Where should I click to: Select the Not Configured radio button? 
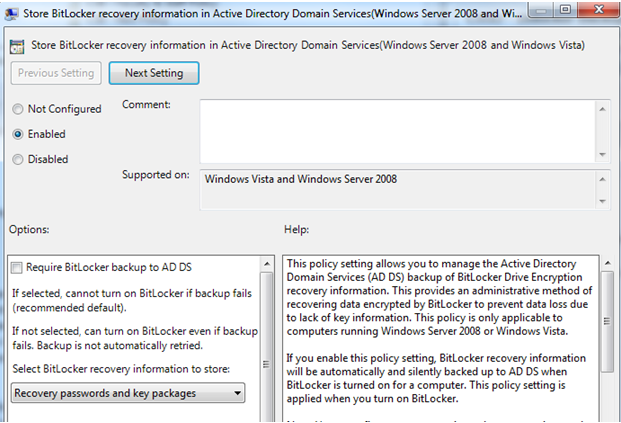tap(18, 109)
